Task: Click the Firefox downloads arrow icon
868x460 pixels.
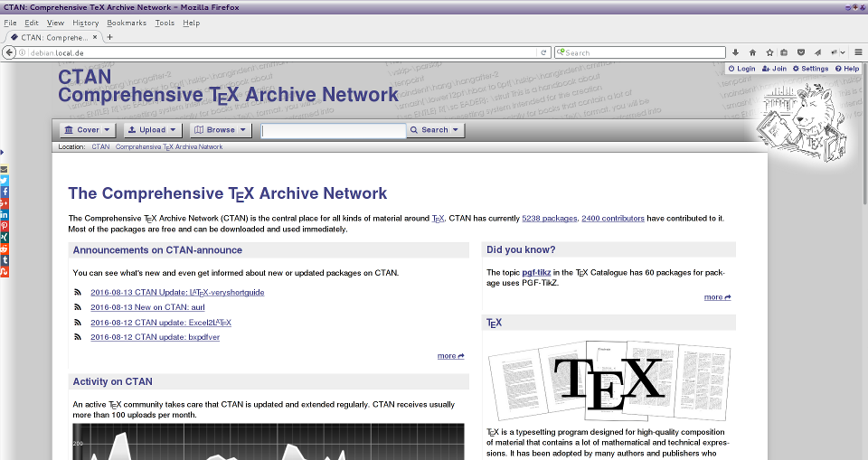Action: click(735, 52)
